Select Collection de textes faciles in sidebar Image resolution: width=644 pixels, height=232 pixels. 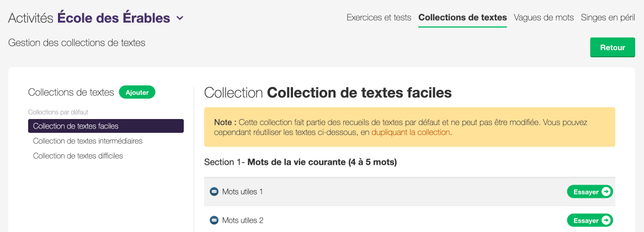(106, 126)
